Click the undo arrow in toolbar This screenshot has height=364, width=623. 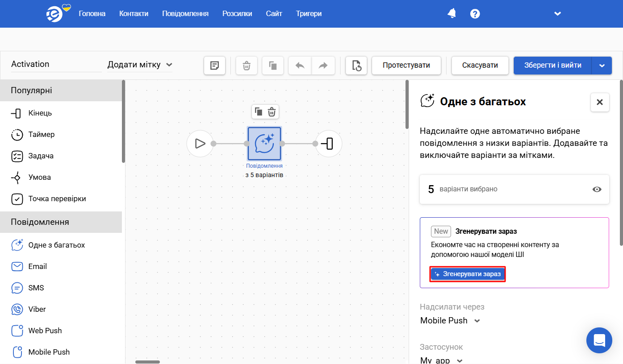point(300,66)
